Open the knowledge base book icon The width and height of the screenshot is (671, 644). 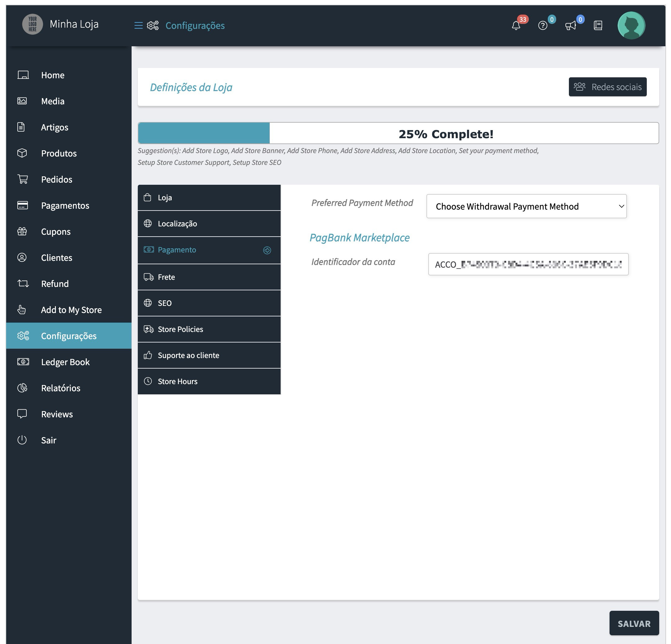point(598,25)
